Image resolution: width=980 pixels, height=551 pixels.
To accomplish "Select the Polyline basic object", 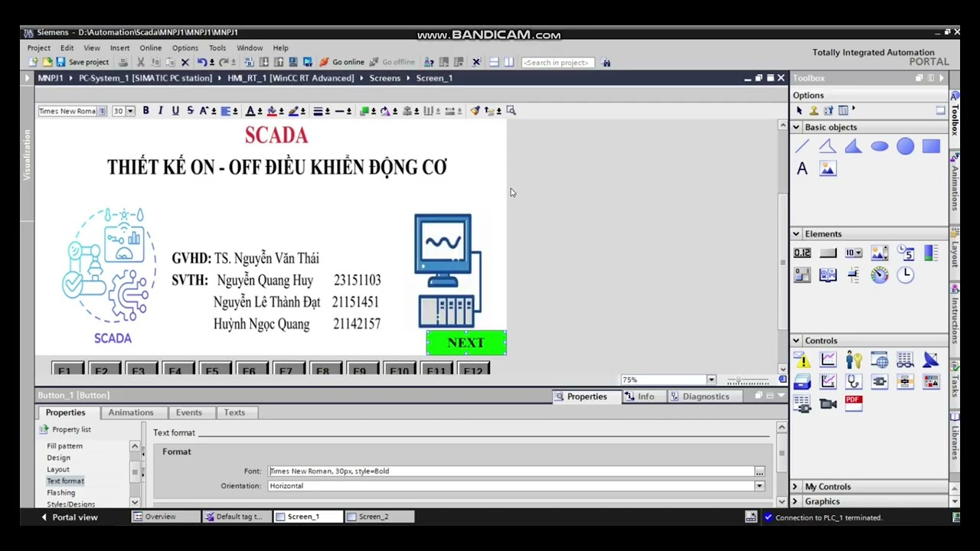I will (828, 146).
